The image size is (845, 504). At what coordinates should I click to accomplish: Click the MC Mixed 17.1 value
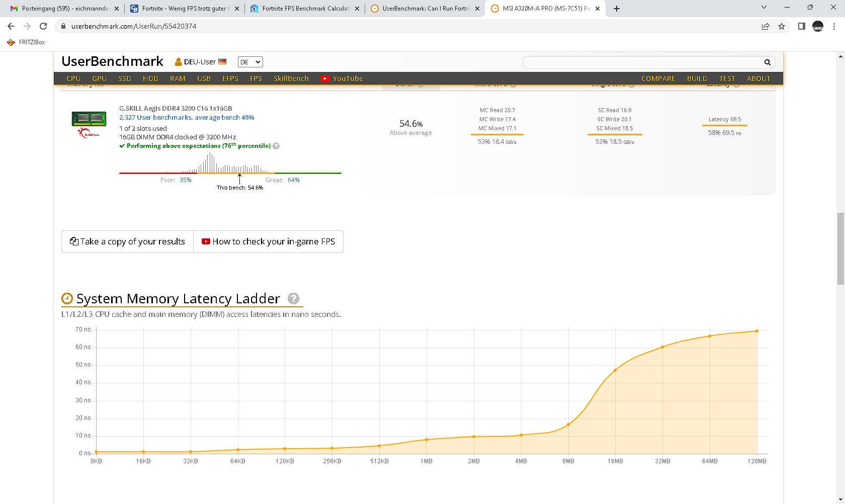[x=497, y=128]
